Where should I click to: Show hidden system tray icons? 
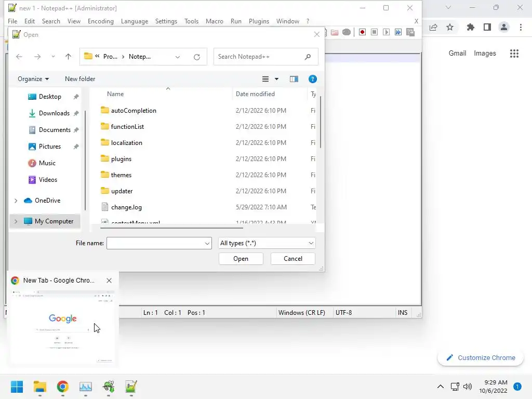tap(441, 387)
